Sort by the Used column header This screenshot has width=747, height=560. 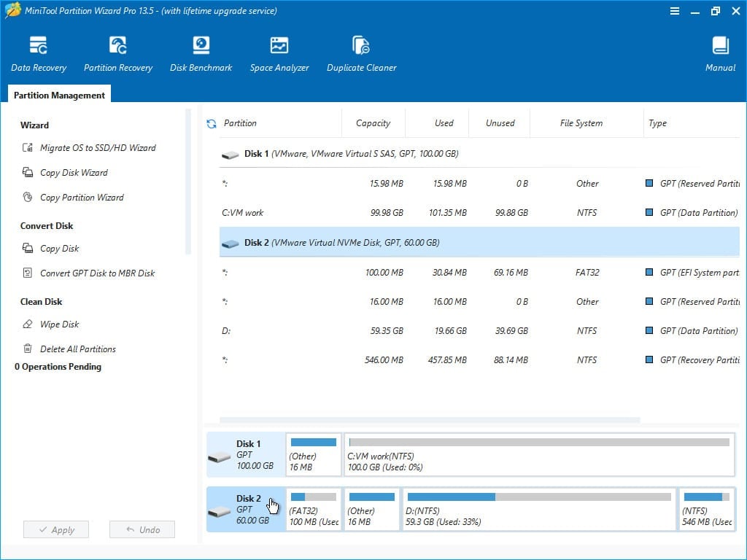point(444,122)
